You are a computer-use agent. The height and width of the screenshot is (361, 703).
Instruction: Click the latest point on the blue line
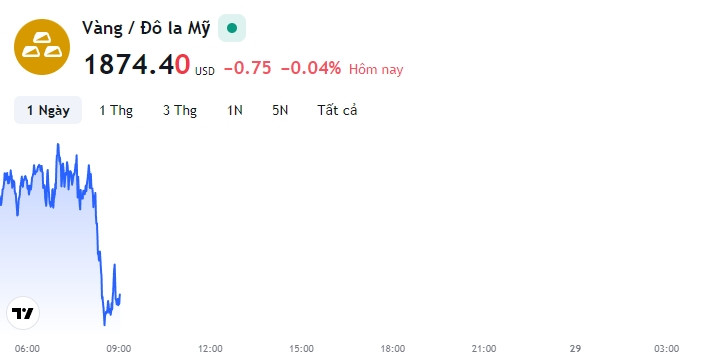tap(120, 295)
